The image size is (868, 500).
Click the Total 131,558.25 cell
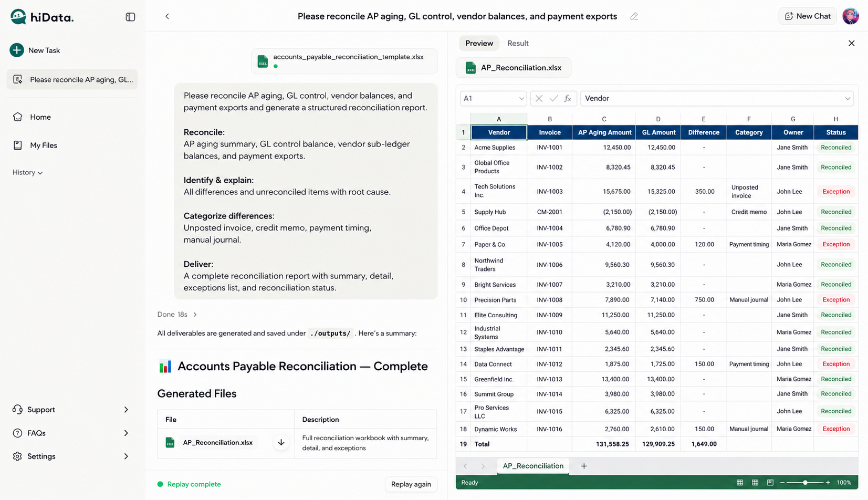(603, 444)
